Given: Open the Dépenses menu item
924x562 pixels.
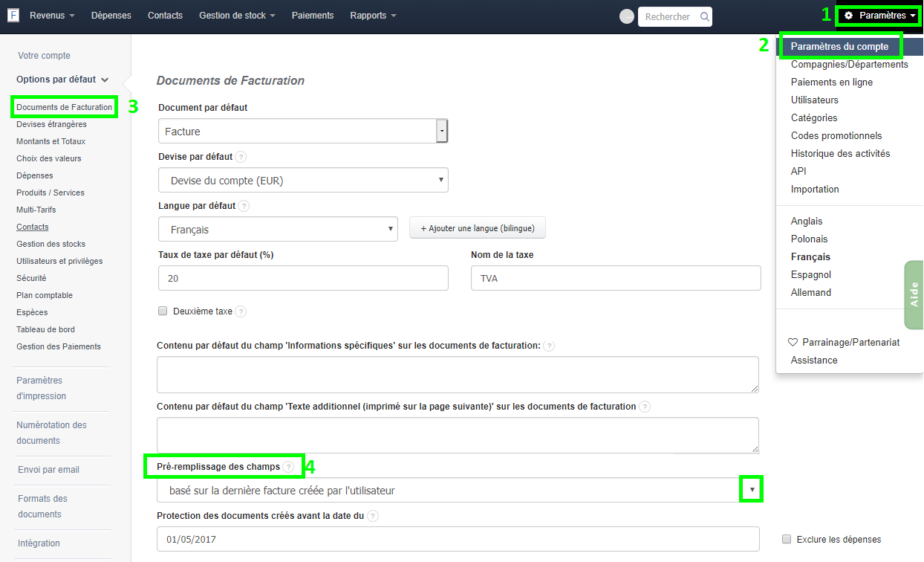Looking at the screenshot, I should coord(111,16).
